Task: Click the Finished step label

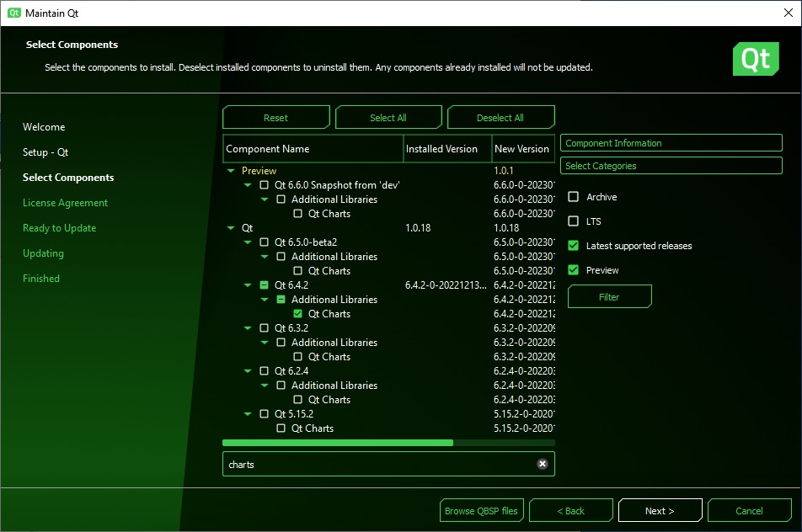Action: (x=41, y=279)
